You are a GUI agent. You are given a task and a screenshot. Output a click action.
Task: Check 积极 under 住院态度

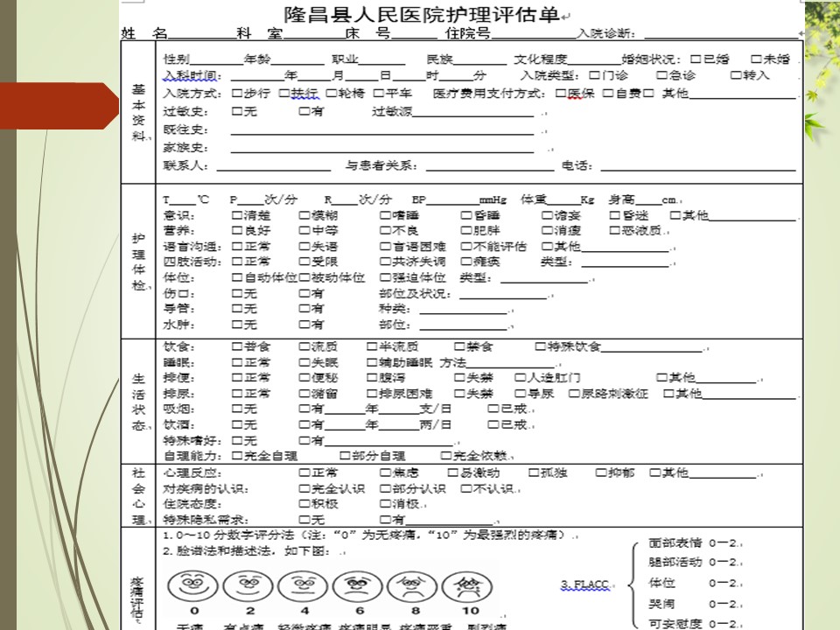coord(304,504)
